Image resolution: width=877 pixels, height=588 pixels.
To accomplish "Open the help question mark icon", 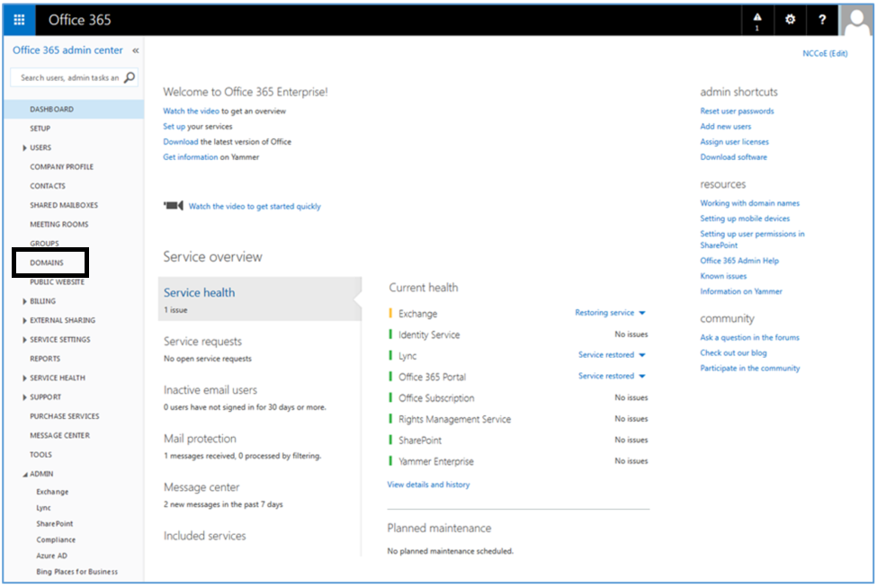I will point(821,20).
